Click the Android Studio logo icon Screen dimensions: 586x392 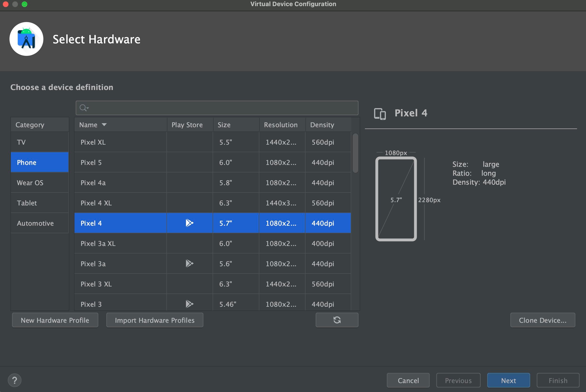(x=26, y=39)
